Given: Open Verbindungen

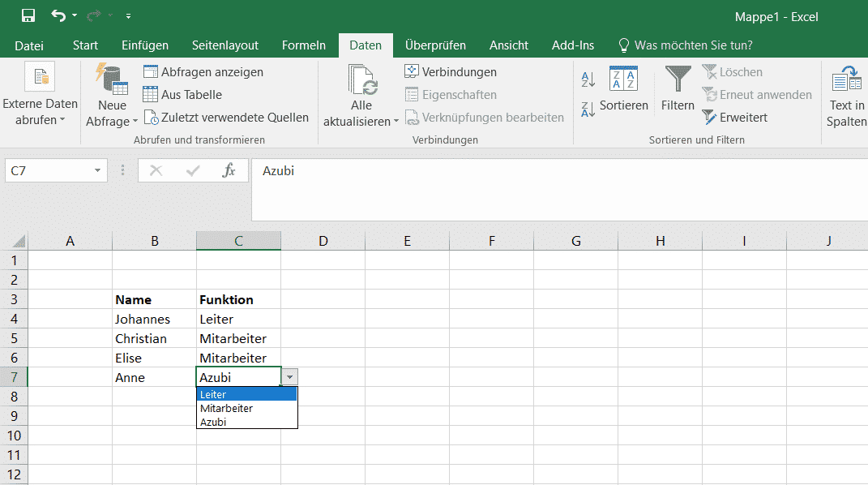Looking at the screenshot, I should (x=451, y=72).
